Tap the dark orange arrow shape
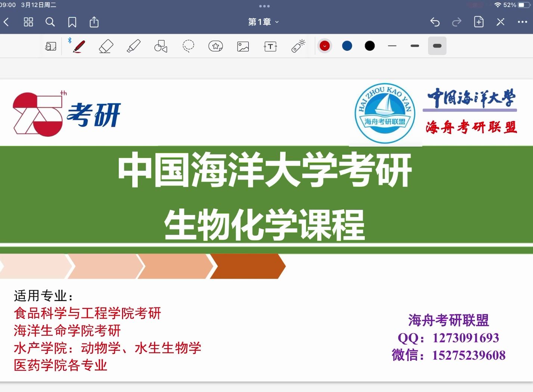 248,266
